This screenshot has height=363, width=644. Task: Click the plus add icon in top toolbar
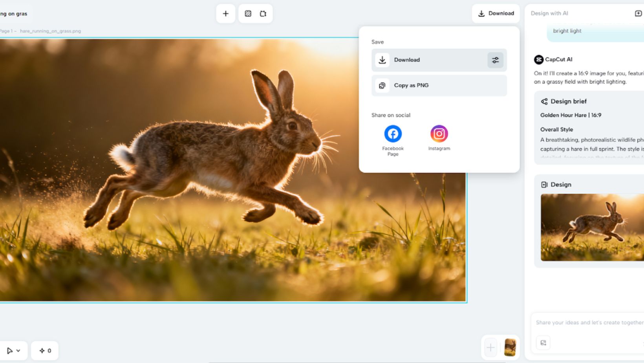[x=225, y=14]
